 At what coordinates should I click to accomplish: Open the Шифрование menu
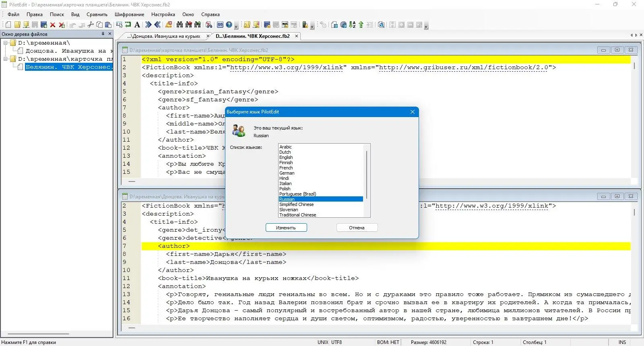pyautogui.click(x=129, y=14)
